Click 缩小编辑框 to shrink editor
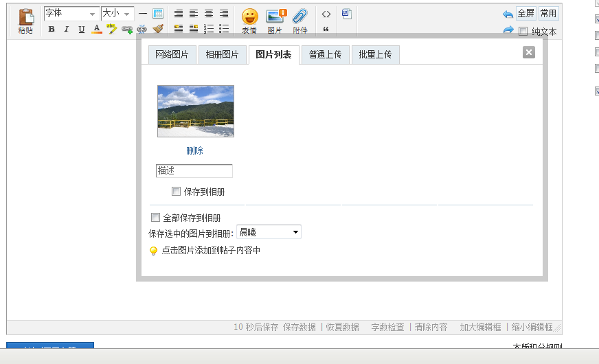 click(x=532, y=328)
